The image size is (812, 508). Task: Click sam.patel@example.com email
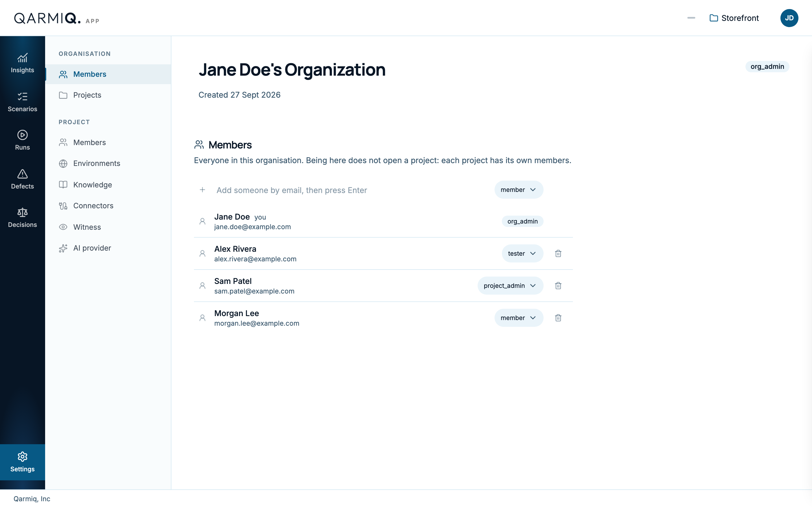click(254, 291)
